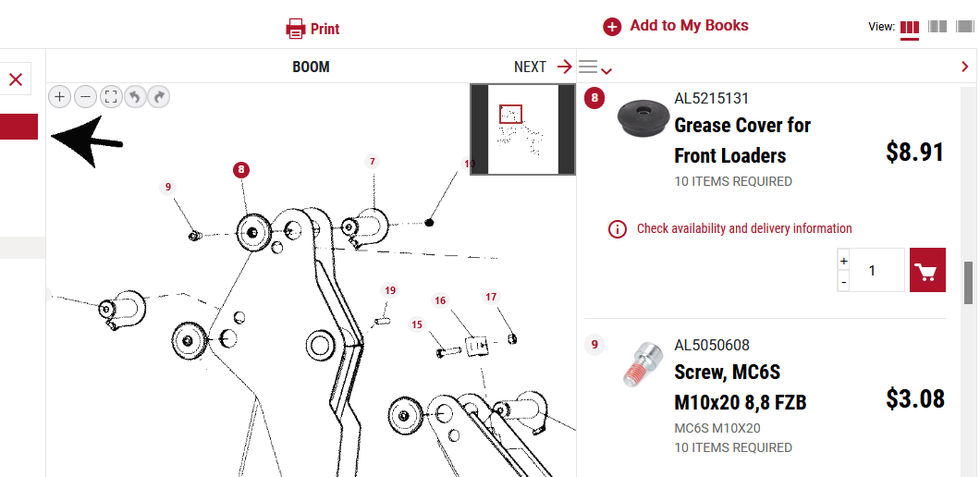Expand the panel with the right chevron
This screenshot has height=477, width=980.
(965, 67)
